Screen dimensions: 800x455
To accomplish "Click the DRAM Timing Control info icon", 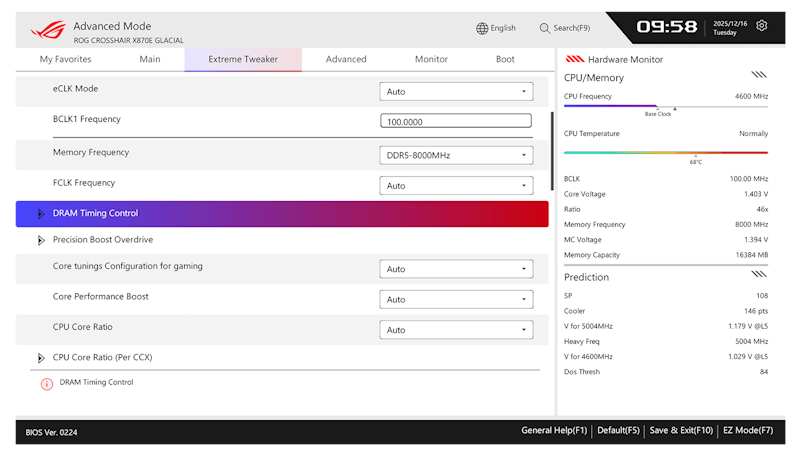I will pos(47,384).
